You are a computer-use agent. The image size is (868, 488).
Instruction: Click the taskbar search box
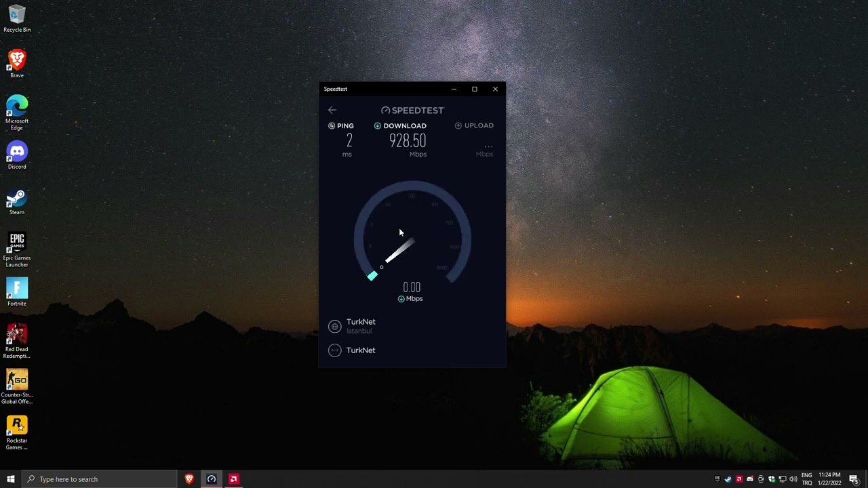(x=100, y=479)
